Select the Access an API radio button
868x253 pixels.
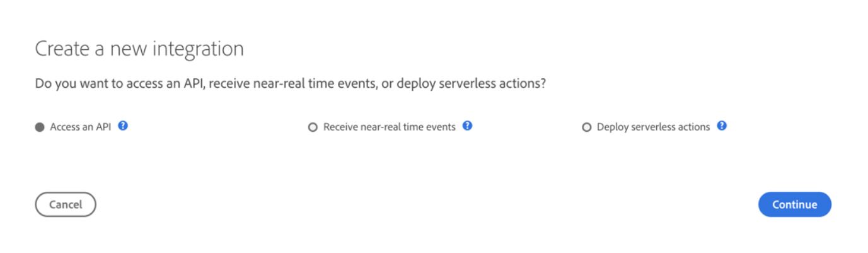40,127
